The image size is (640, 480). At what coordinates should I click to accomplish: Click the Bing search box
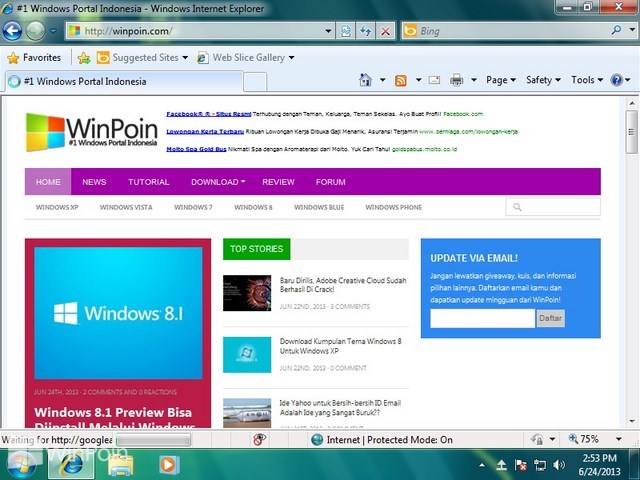(504, 31)
